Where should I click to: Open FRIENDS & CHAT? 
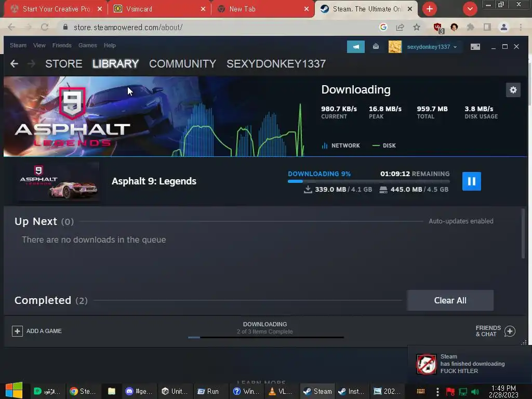tap(495, 331)
